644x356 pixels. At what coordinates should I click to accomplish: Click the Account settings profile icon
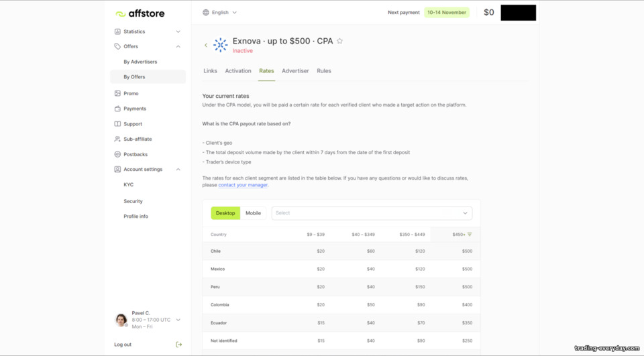117,169
